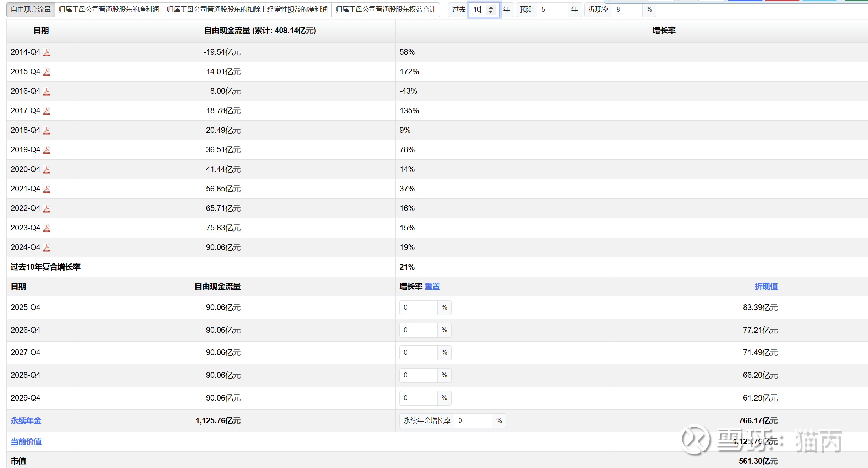This screenshot has height=468, width=868.
Task: Click the 2025-Q4 growth rate input
Action: [x=419, y=308]
